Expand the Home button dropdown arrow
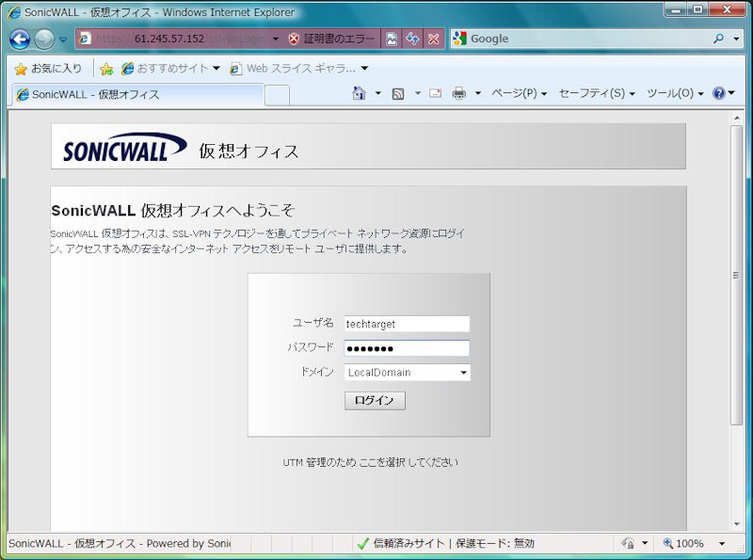The image size is (753, 560). (378, 93)
